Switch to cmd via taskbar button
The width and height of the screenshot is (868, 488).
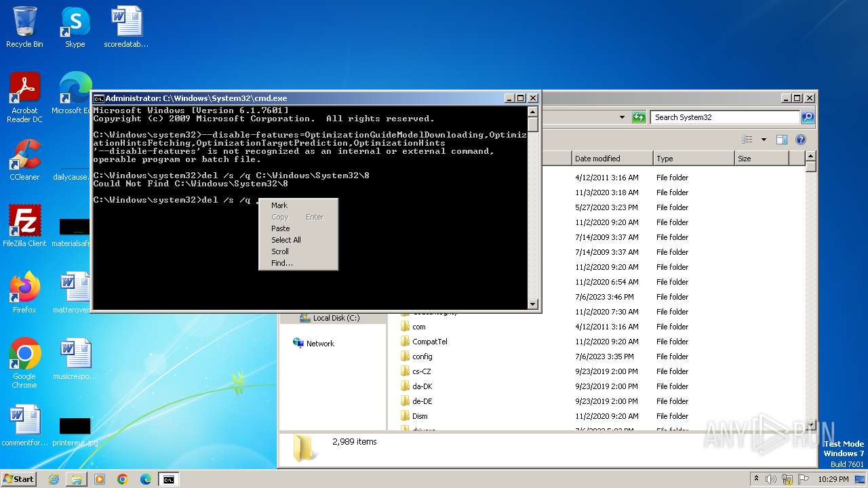point(168,479)
